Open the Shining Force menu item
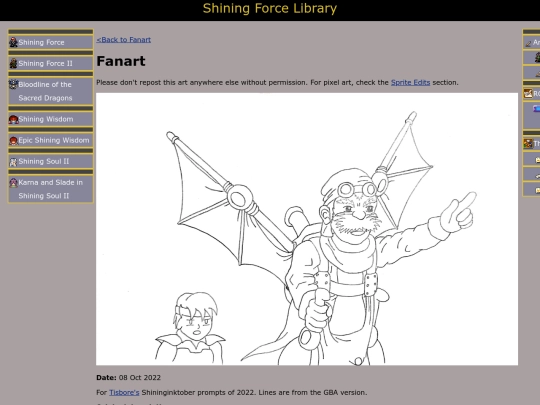The height and width of the screenshot is (405, 540). (51, 42)
